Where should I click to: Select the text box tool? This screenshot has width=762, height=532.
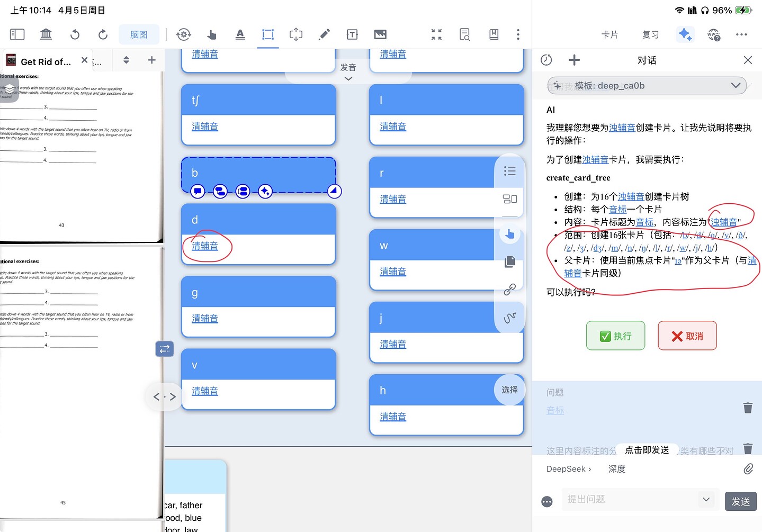(352, 34)
